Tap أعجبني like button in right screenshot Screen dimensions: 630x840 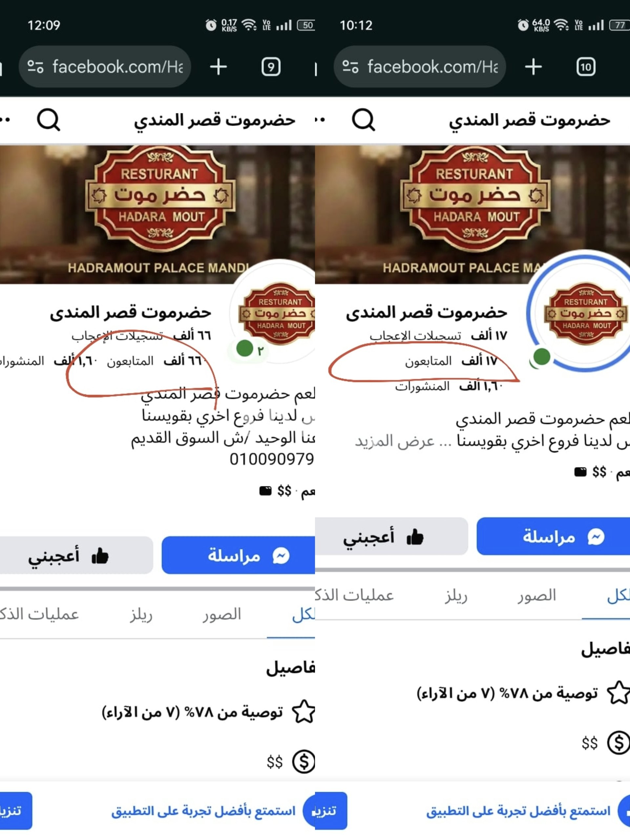coord(391,536)
